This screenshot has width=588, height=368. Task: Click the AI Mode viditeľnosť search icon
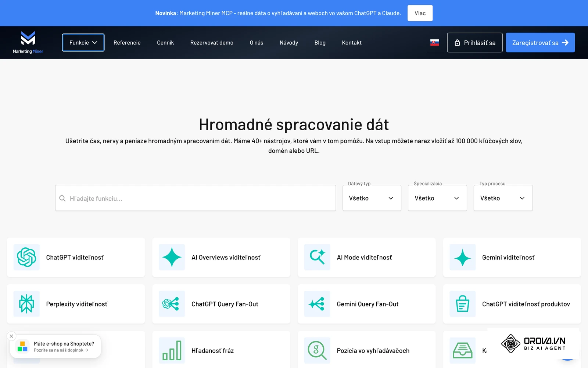click(x=317, y=257)
